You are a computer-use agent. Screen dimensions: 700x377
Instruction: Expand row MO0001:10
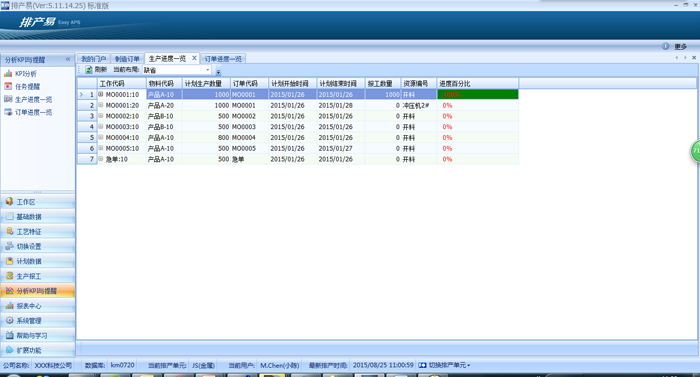tap(101, 94)
